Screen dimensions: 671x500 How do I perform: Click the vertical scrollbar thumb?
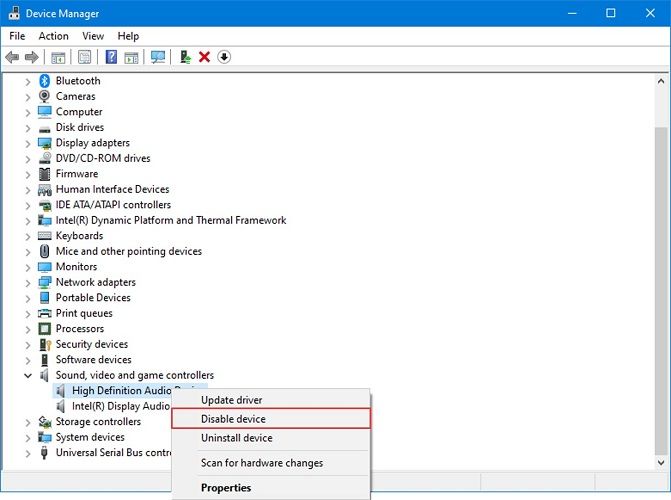pos(661,291)
